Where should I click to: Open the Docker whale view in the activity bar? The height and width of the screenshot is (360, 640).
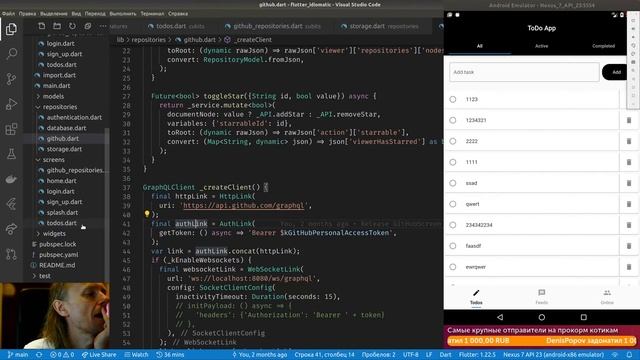tap(11, 179)
